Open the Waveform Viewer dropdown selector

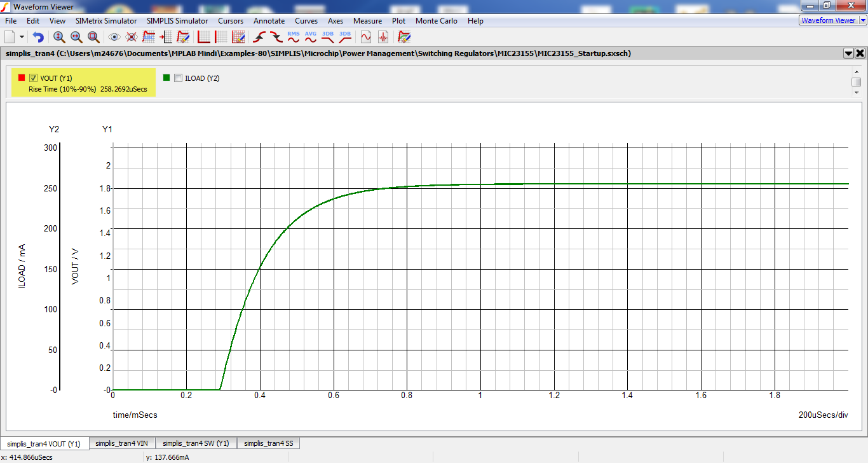coord(832,20)
